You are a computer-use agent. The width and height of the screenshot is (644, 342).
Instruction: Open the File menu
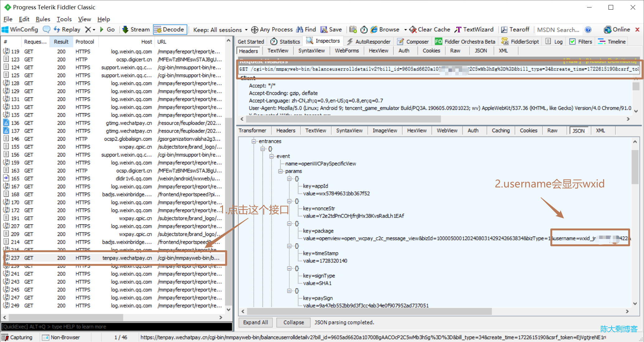click(8, 19)
